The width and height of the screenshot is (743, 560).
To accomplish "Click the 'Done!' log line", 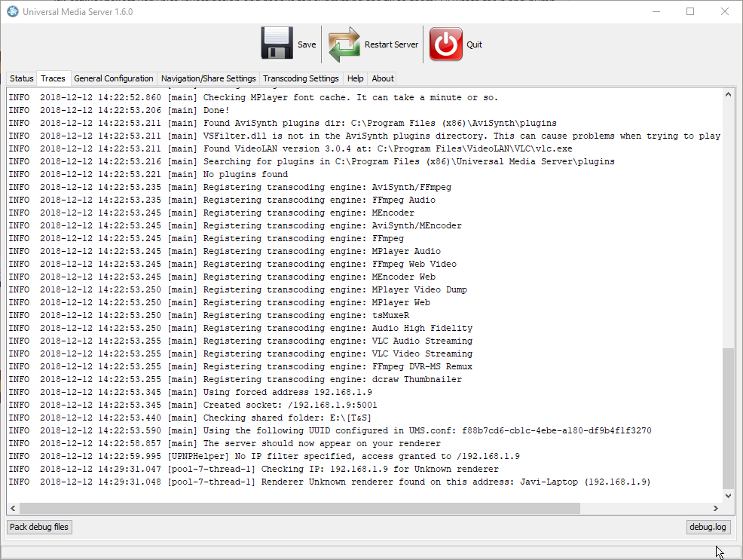I will point(119,110).
